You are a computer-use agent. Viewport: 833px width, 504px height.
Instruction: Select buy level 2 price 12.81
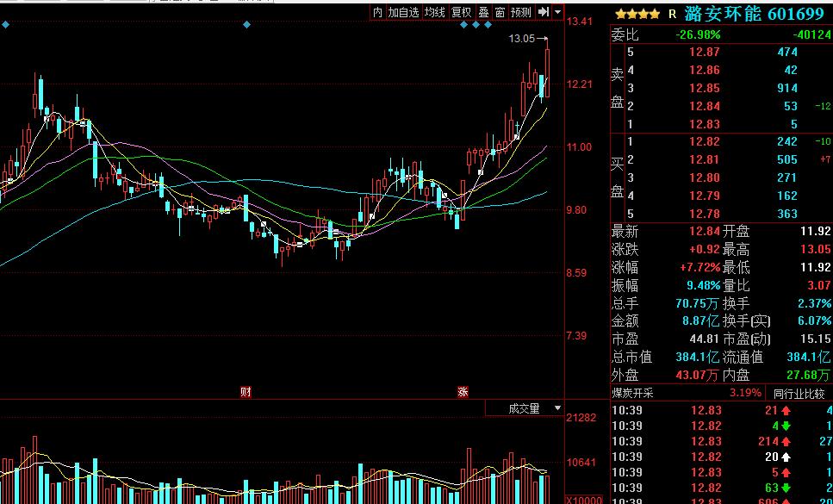(x=705, y=159)
